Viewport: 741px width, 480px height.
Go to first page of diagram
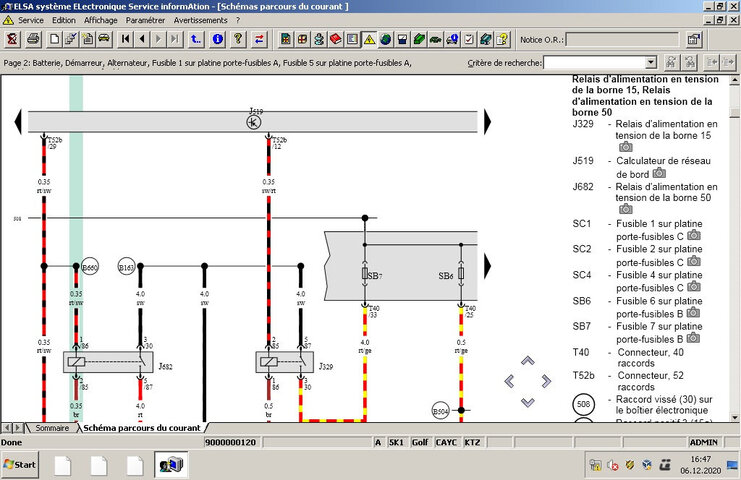coord(125,39)
